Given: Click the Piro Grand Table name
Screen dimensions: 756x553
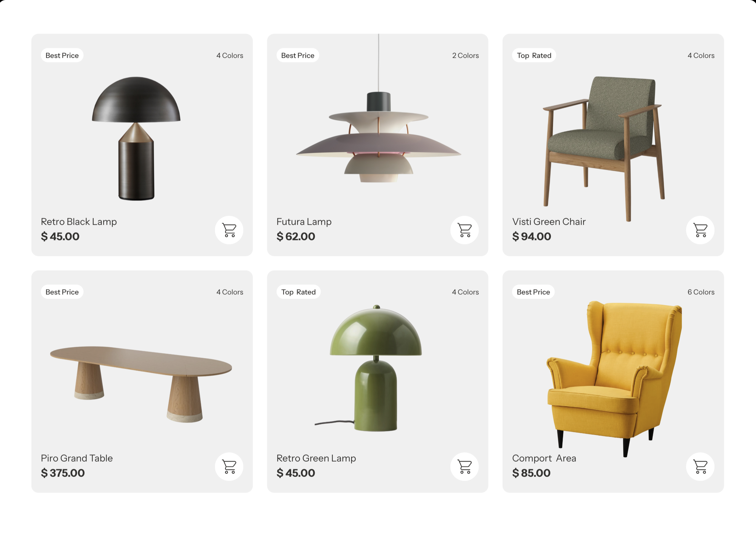Looking at the screenshot, I should pyautogui.click(x=77, y=458).
